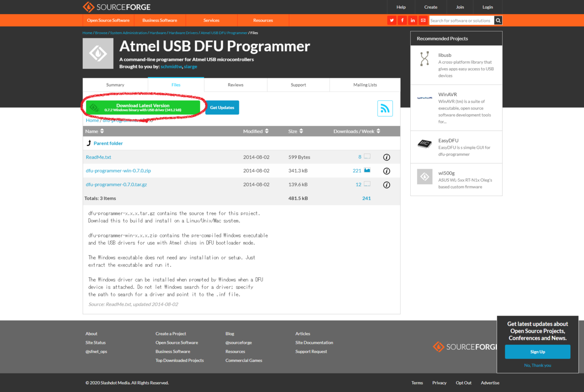Screen dimensions: 584x392
Task: Switch to the Reviews tab
Action: pyautogui.click(x=236, y=85)
